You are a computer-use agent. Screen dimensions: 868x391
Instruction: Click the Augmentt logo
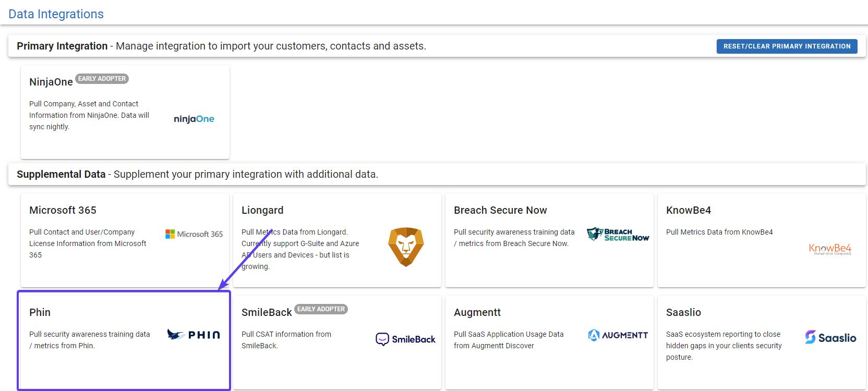coord(618,335)
